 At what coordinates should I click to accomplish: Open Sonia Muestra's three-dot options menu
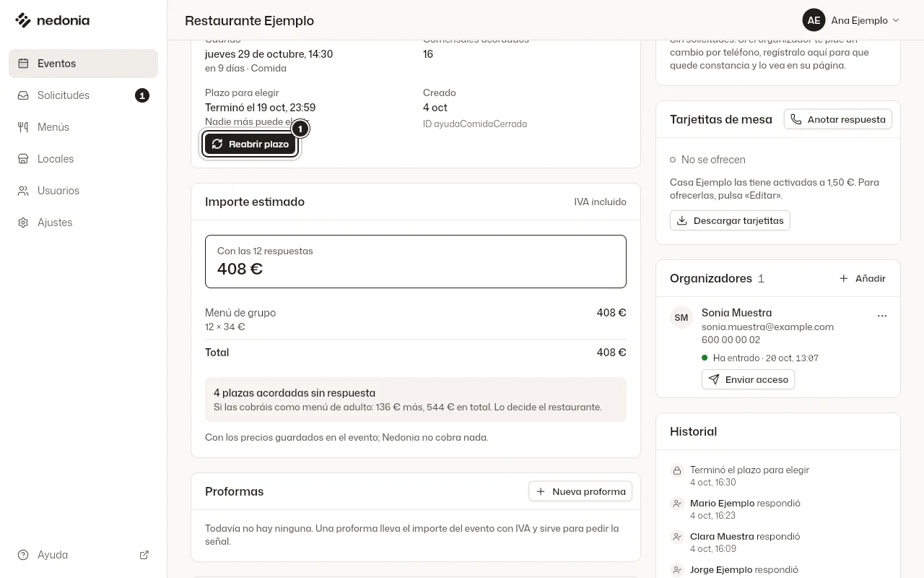pos(882,316)
